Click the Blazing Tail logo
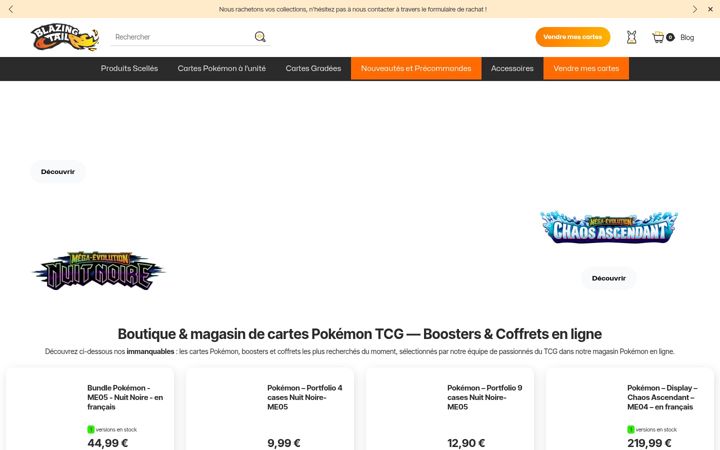This screenshot has width=720, height=450. 65,37
